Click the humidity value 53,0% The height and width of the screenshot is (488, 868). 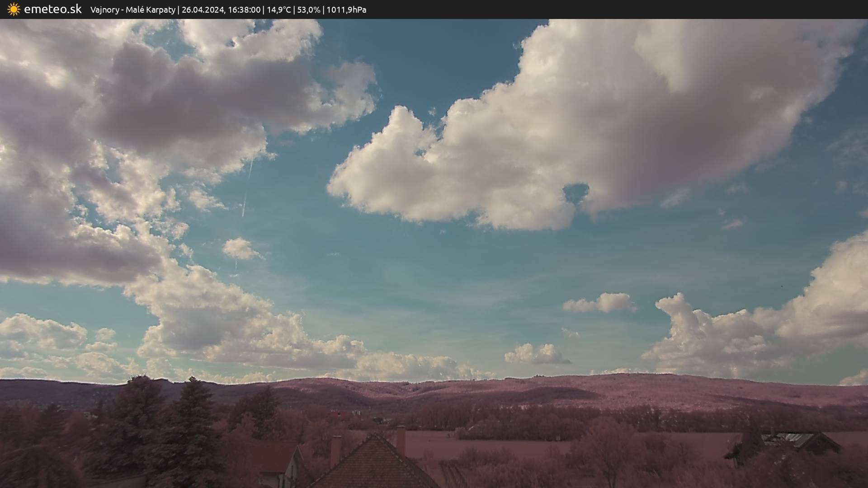pos(308,9)
